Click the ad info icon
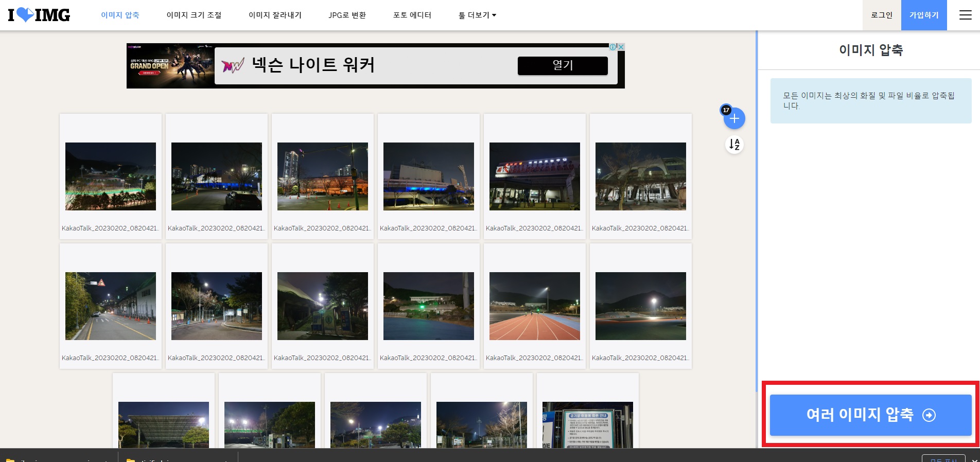The height and width of the screenshot is (462, 980). click(613, 47)
